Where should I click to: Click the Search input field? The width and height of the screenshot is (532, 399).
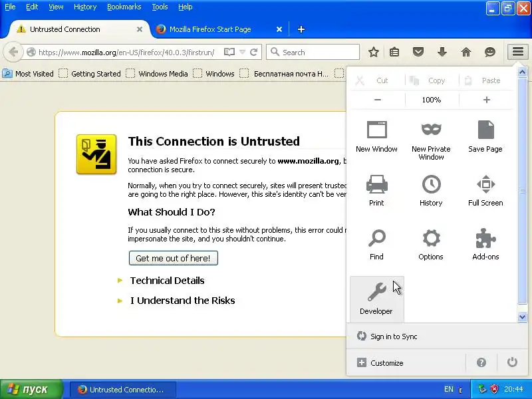313,52
